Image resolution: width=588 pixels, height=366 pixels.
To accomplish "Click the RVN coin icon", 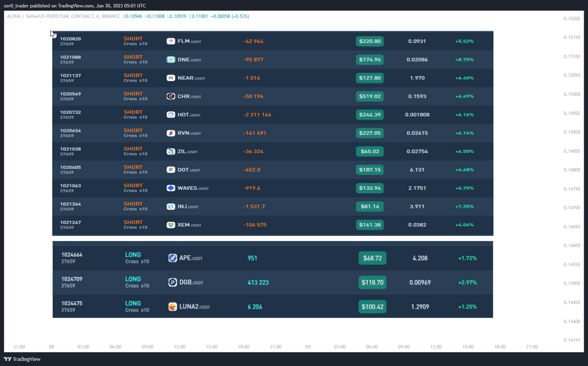I will point(171,133).
